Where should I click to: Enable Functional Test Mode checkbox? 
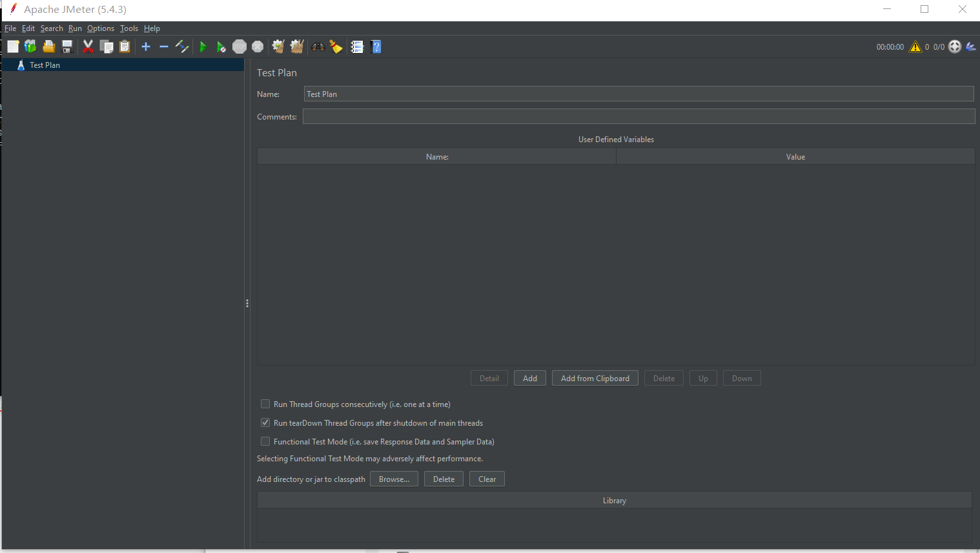[x=265, y=441]
